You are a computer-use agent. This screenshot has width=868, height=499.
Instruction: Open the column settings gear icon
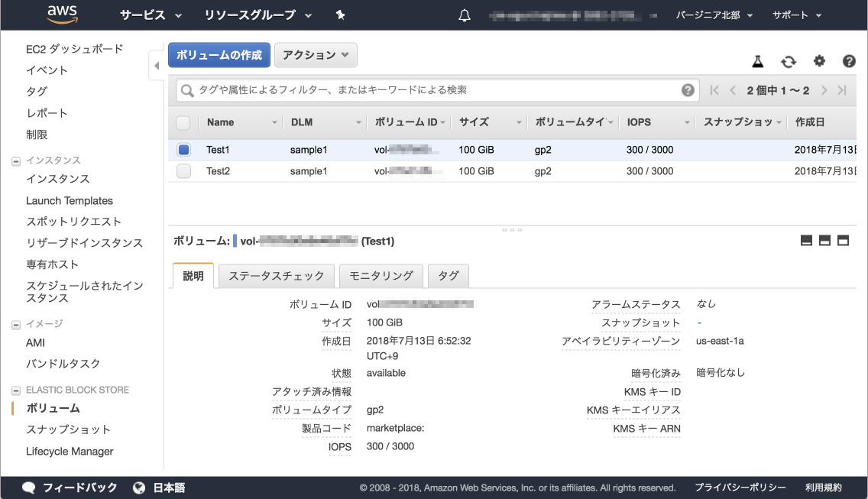coord(819,61)
